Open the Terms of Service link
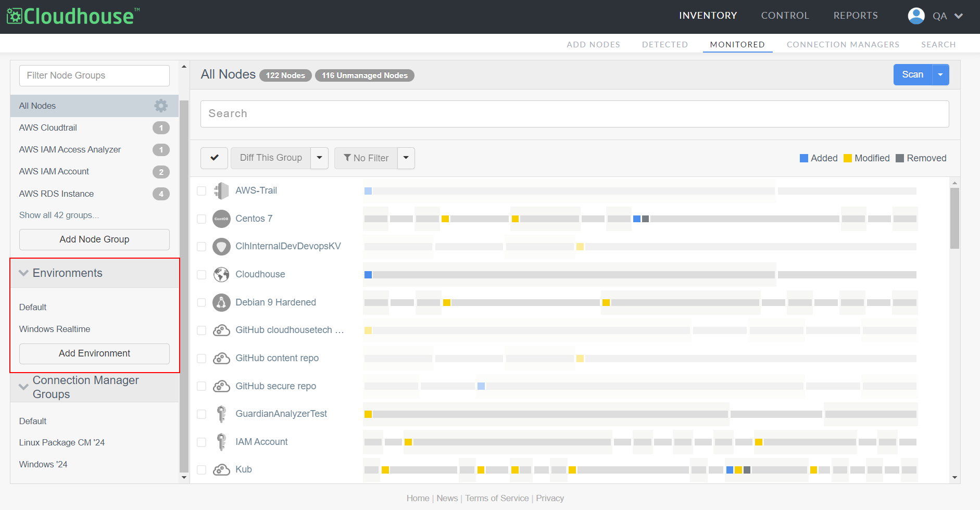Image resolution: width=980 pixels, height=510 pixels. click(x=497, y=498)
